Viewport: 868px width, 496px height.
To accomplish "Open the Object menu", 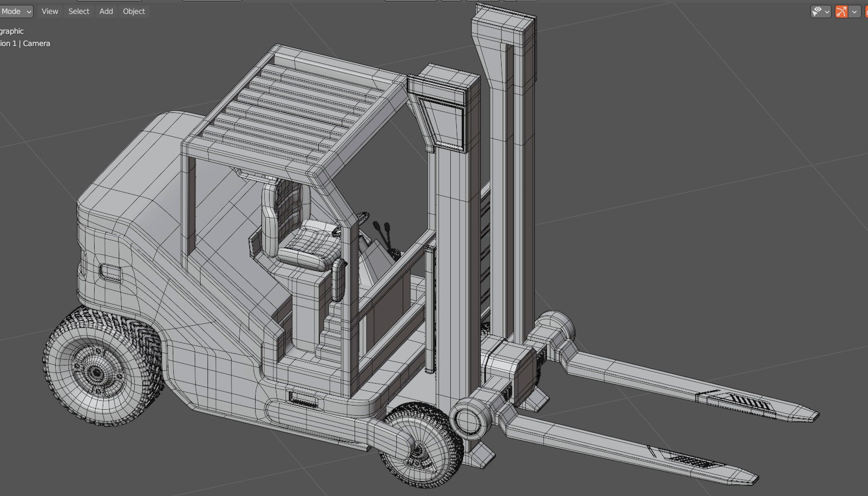I will click(133, 11).
